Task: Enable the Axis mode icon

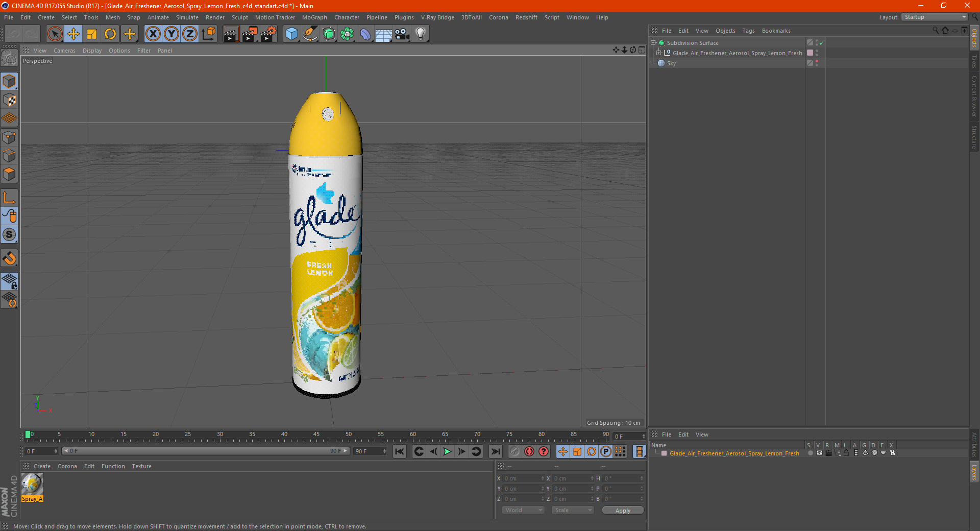Action: (9, 198)
